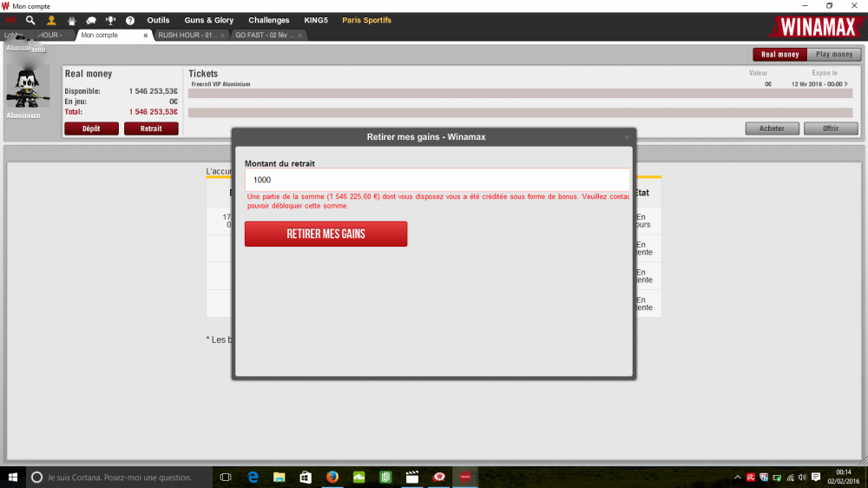Screen dimensions: 868x488
Task: Click the Dépôt button
Action: pos(91,129)
